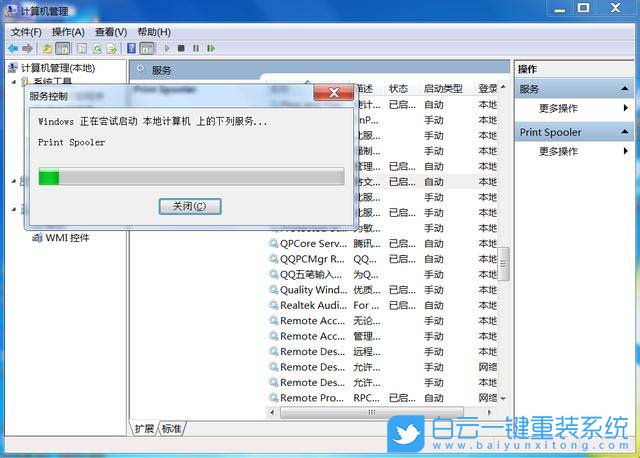Sort by the 登录 column header
Viewport: 640px width, 458px height.
pos(488,88)
